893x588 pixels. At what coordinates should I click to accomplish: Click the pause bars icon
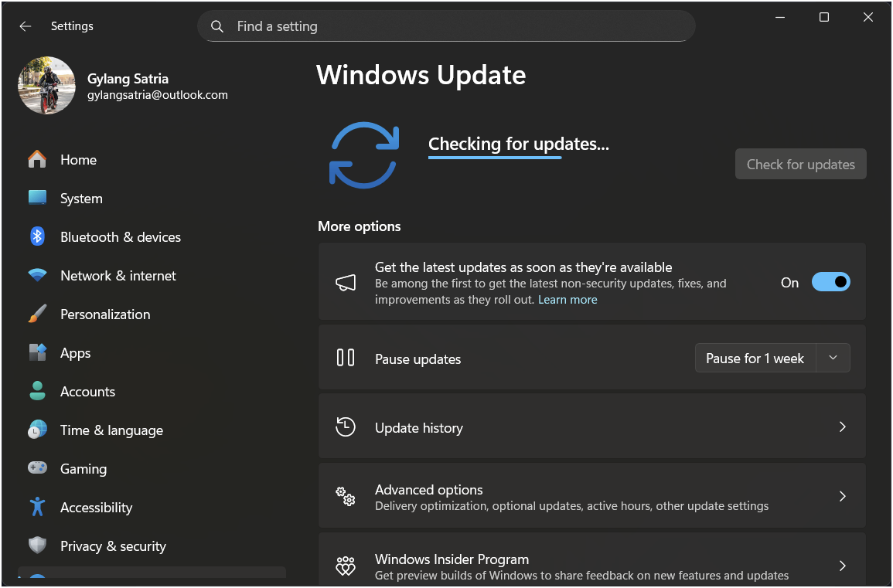pyautogui.click(x=346, y=358)
